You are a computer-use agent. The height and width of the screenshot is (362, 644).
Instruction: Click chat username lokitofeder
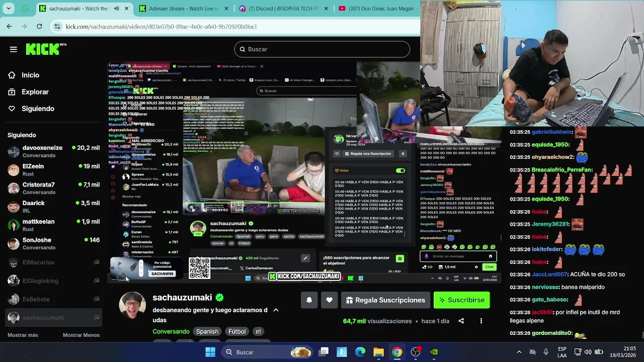[x=547, y=249]
